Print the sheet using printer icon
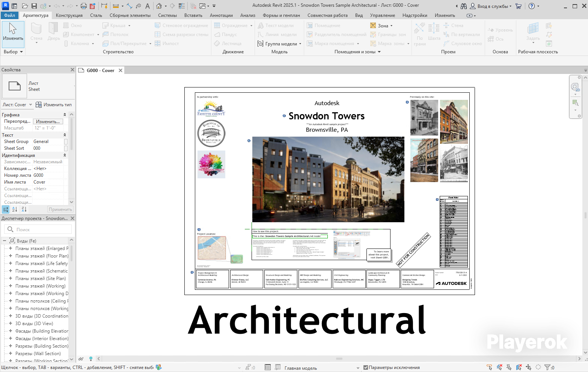 pyautogui.click(x=83, y=6)
